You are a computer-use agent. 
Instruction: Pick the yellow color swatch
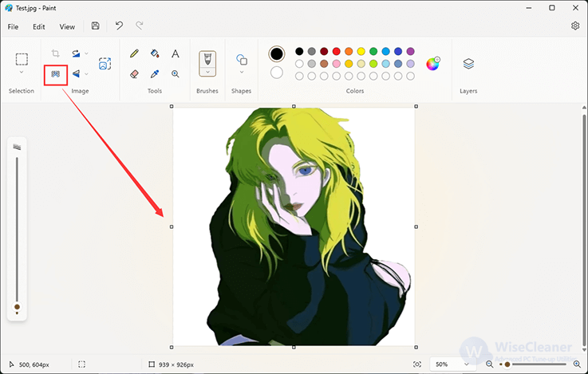[361, 51]
